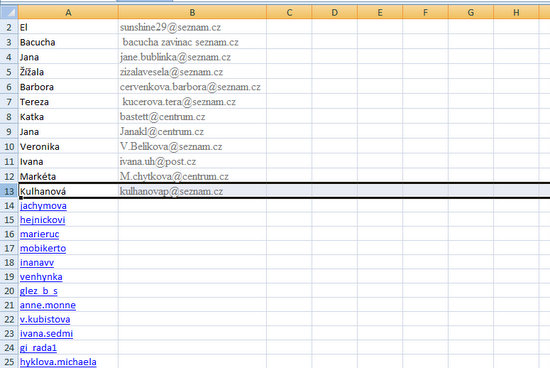Select column A header
The height and width of the screenshot is (368, 550).
(x=68, y=12)
